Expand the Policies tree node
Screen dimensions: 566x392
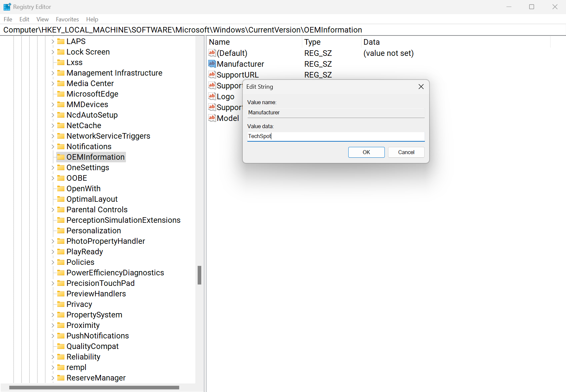pos(53,262)
